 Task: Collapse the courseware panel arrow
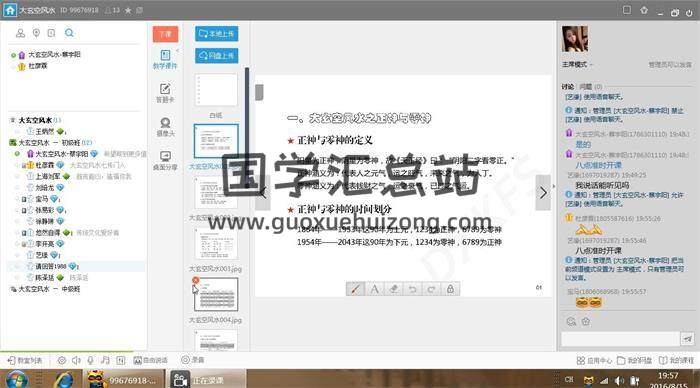coord(177,51)
